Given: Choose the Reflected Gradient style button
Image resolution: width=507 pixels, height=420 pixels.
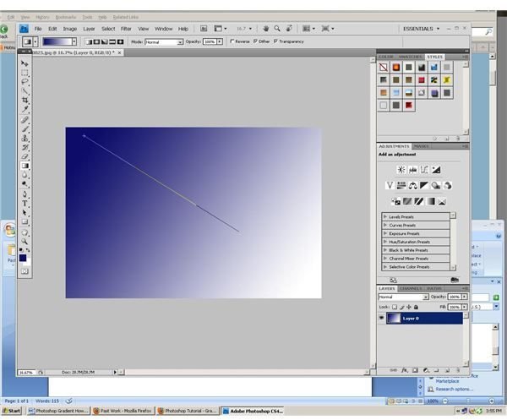Looking at the screenshot, I should (x=112, y=41).
